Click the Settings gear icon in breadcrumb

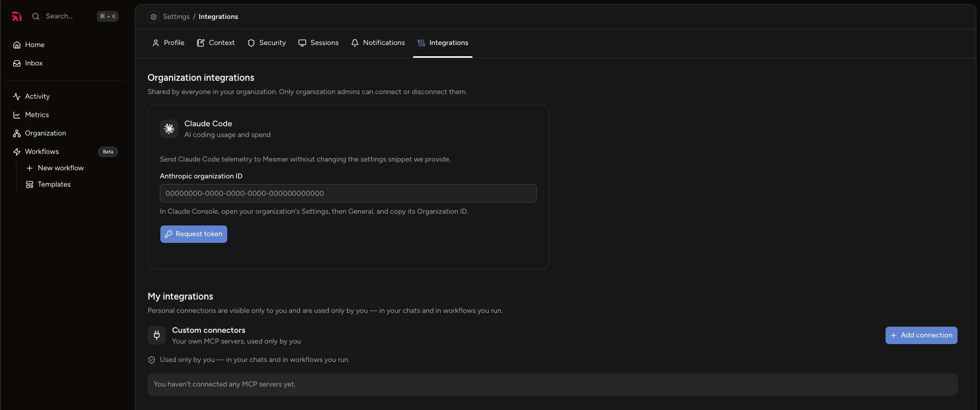(x=154, y=17)
